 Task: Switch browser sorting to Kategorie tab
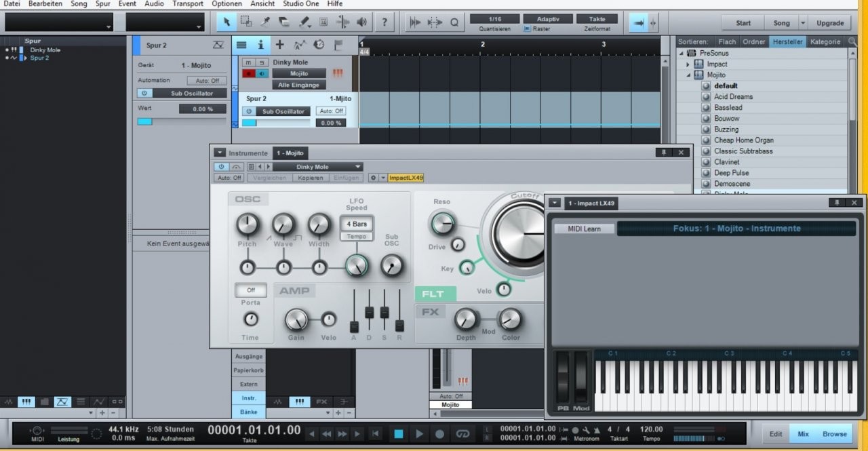coord(825,42)
